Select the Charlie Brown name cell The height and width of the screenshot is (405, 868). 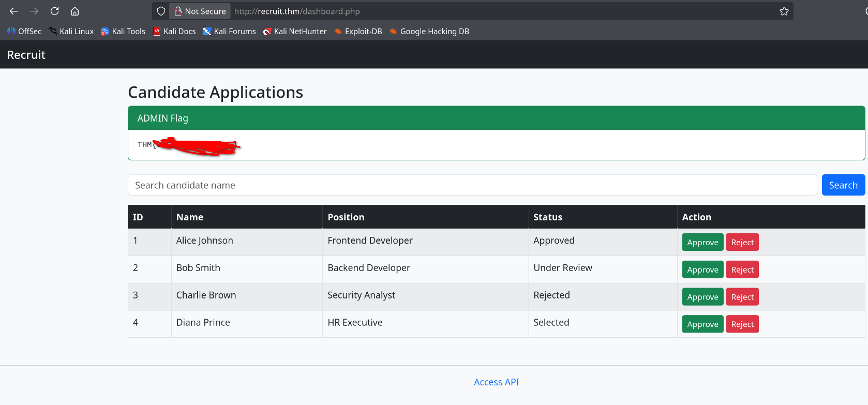pyautogui.click(x=247, y=297)
